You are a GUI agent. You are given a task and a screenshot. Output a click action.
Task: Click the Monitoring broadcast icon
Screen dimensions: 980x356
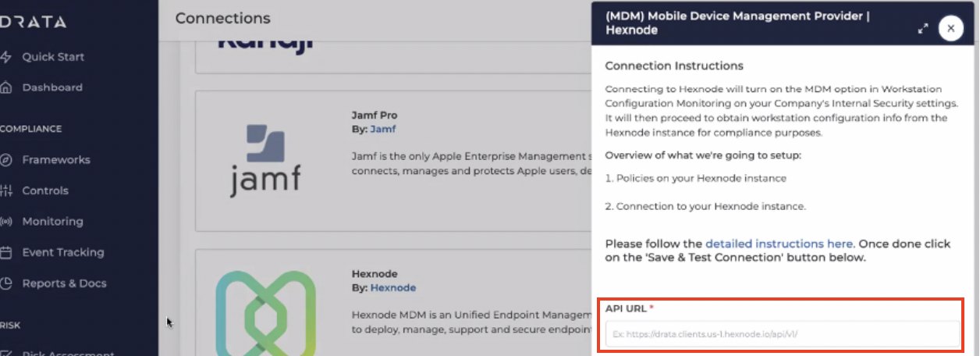[6, 222]
